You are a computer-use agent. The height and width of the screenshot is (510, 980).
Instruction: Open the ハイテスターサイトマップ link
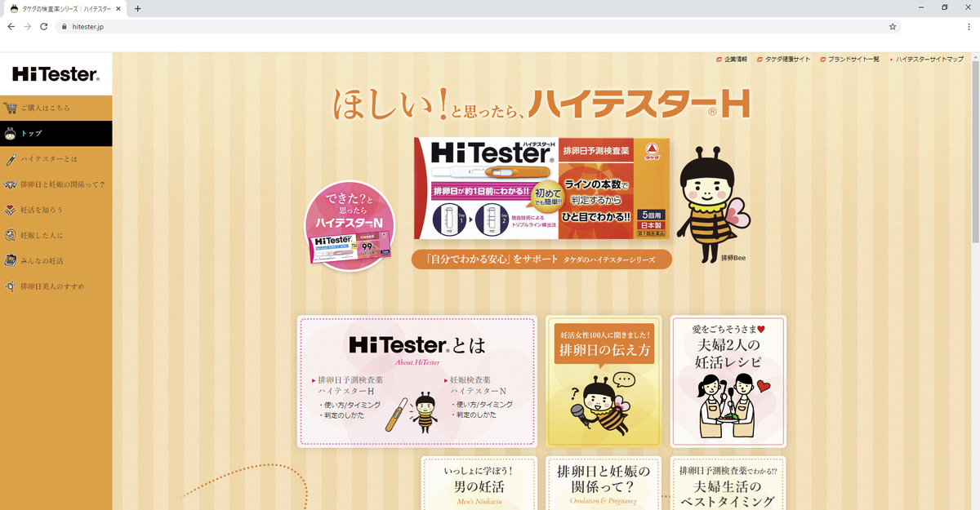tap(926, 60)
